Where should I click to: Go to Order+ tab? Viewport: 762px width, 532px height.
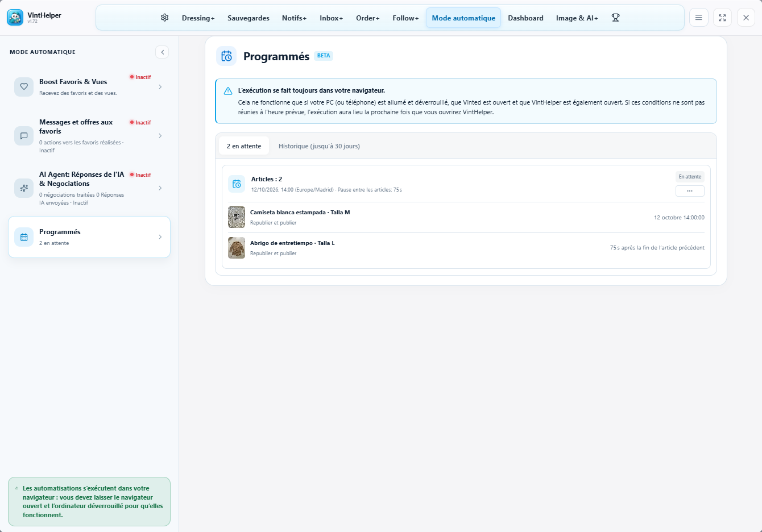click(x=368, y=18)
